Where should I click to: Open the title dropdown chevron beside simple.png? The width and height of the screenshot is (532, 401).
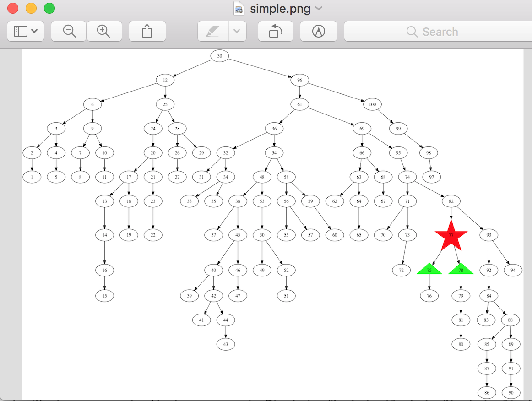(319, 9)
